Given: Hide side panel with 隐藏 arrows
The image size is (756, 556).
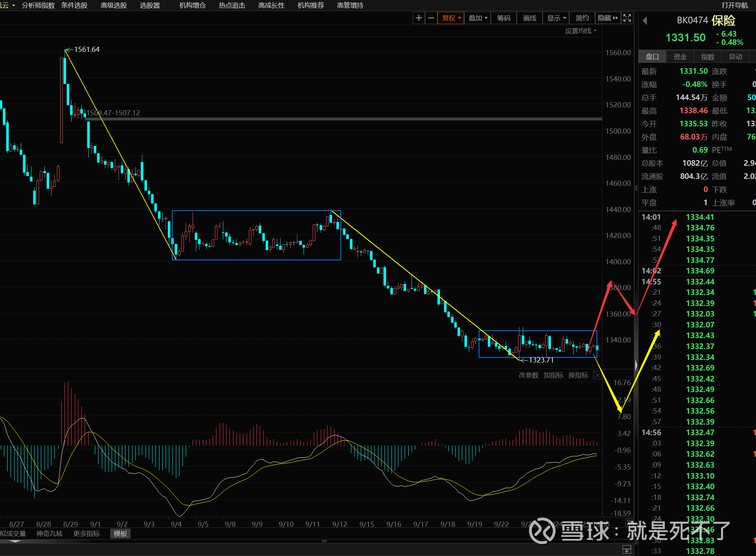Looking at the screenshot, I should (x=608, y=18).
